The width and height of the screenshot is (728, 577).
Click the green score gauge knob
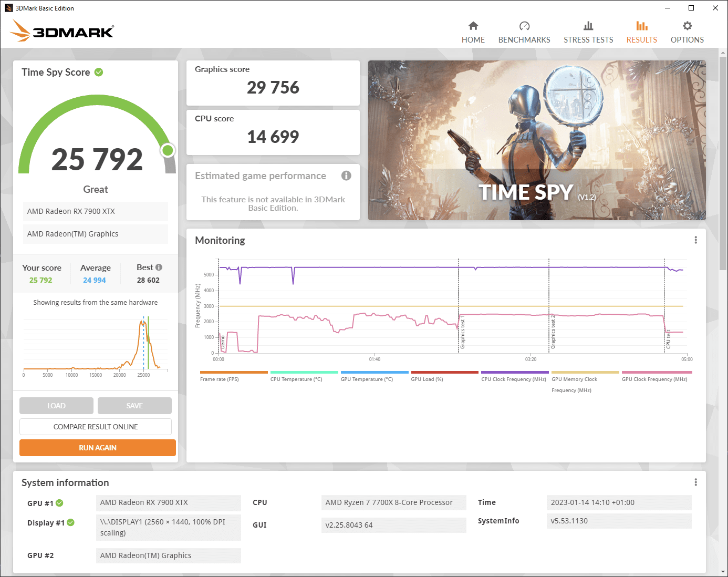point(168,151)
